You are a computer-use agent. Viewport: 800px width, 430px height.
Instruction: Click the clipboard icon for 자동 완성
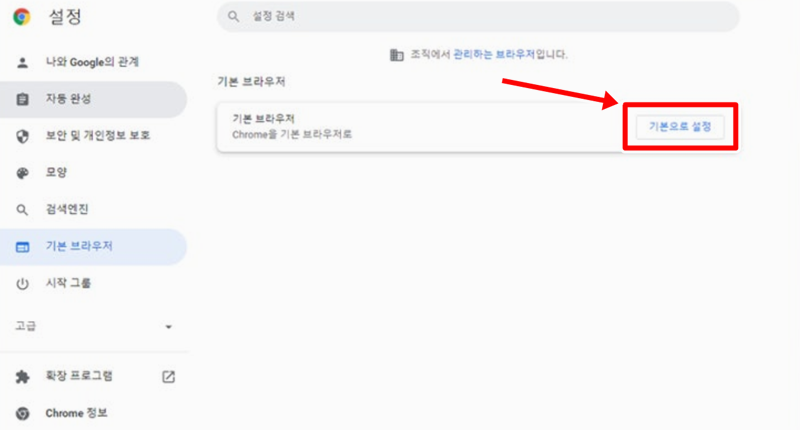tap(22, 99)
